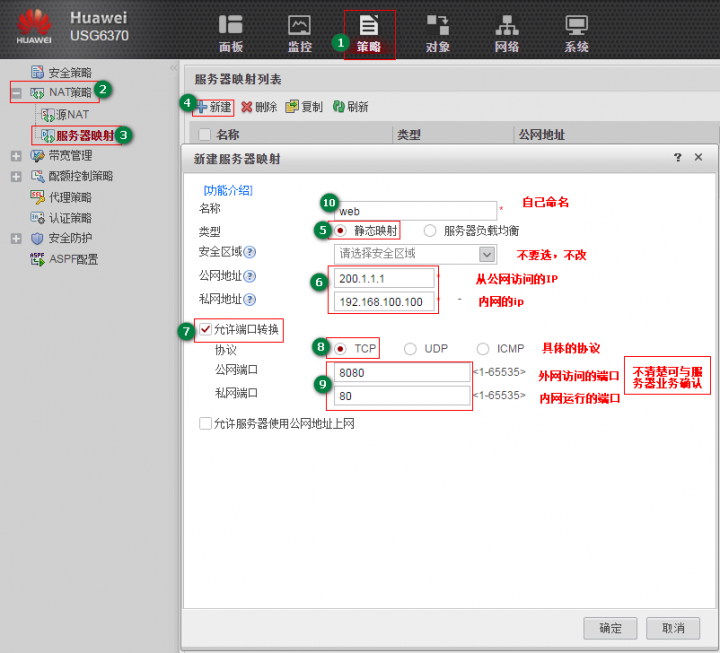Click inside the 公网端口 input field
The image size is (720, 653).
coord(402,374)
